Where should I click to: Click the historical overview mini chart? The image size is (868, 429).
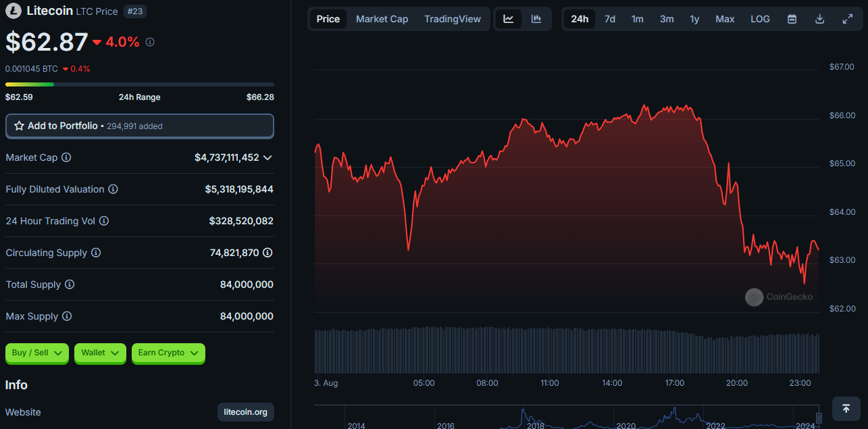(566, 418)
